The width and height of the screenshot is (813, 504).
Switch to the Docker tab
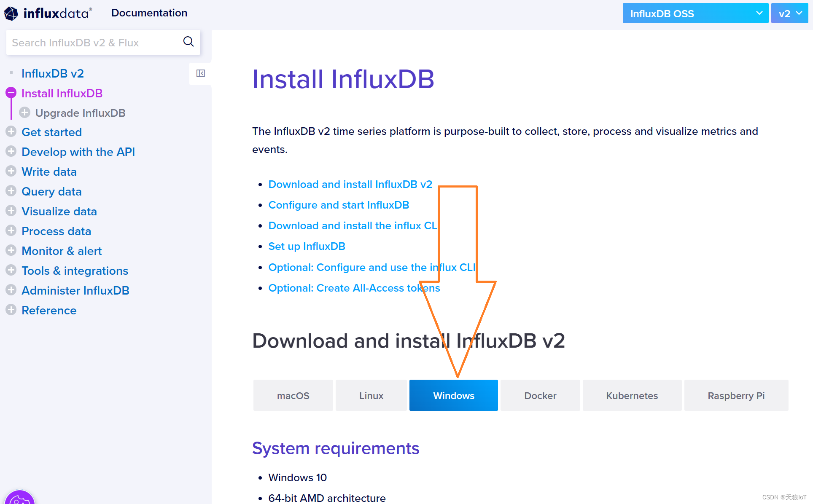540,395
